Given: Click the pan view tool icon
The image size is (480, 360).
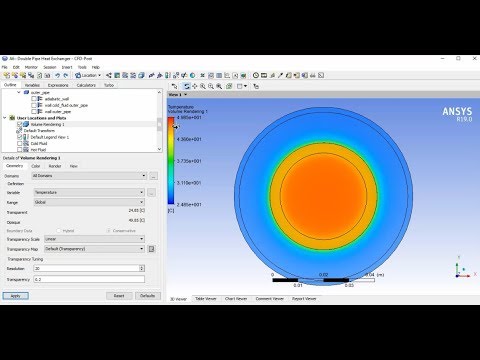Looking at the screenshot, I should pos(194,86).
